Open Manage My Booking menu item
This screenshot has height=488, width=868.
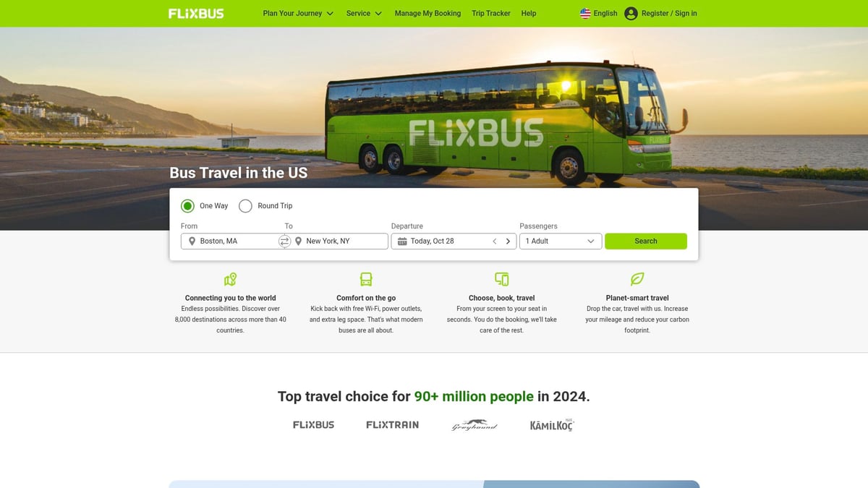(427, 13)
